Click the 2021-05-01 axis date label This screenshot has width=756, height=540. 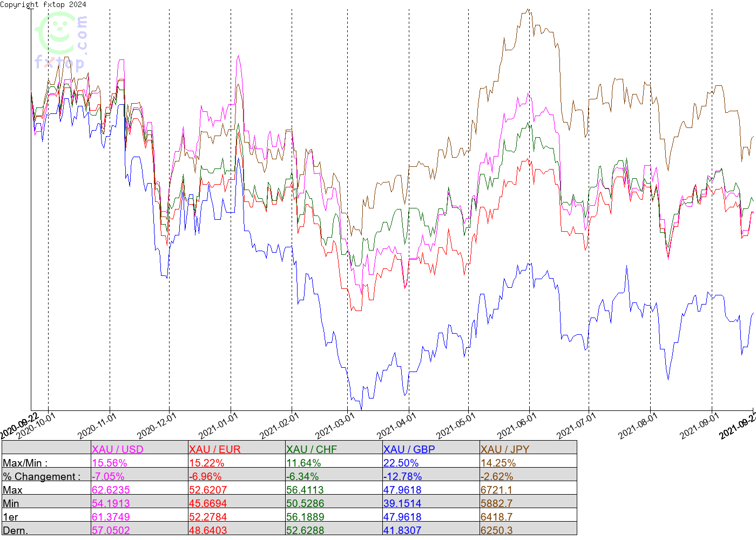456,426
